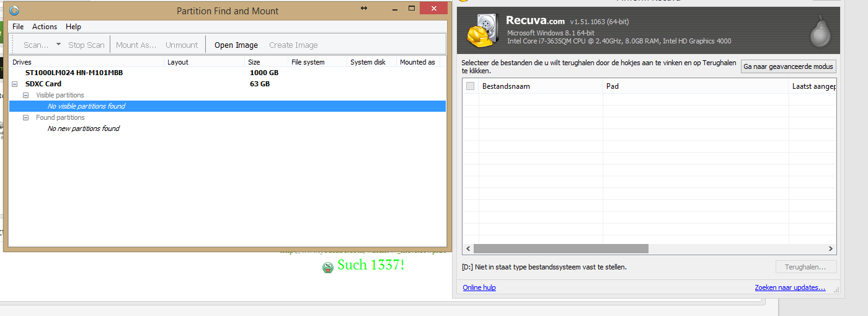
Task: Click the 63 GB size cell
Action: click(x=260, y=84)
